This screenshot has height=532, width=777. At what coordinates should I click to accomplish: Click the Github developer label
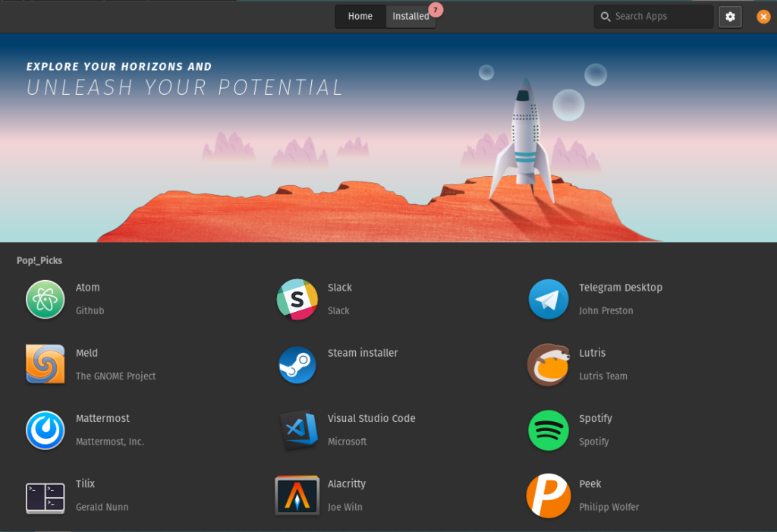point(90,311)
